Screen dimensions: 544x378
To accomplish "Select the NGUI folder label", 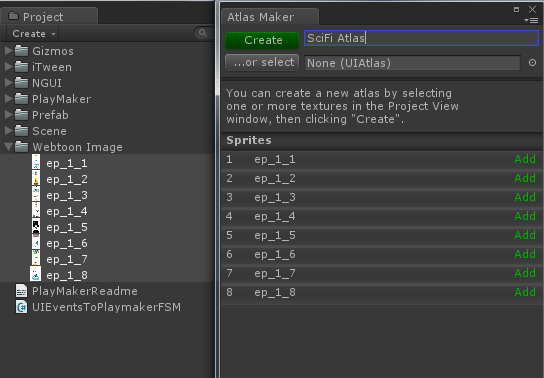I will pyautogui.click(x=47, y=83).
